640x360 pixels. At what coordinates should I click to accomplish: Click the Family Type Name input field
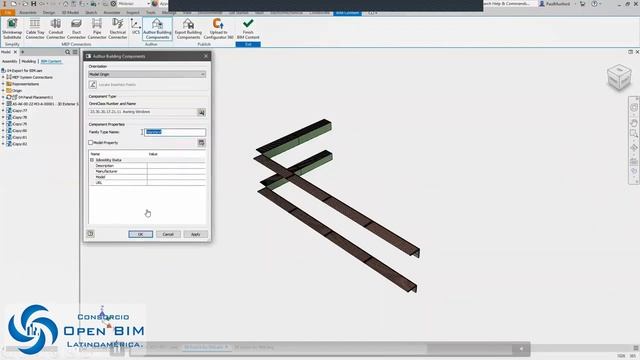[175, 132]
